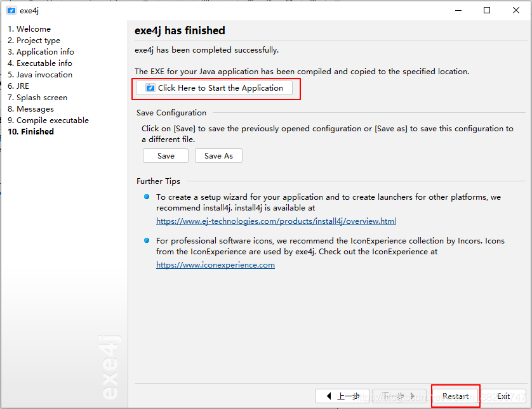
Task: Close the exe4j window
Action: click(515, 11)
